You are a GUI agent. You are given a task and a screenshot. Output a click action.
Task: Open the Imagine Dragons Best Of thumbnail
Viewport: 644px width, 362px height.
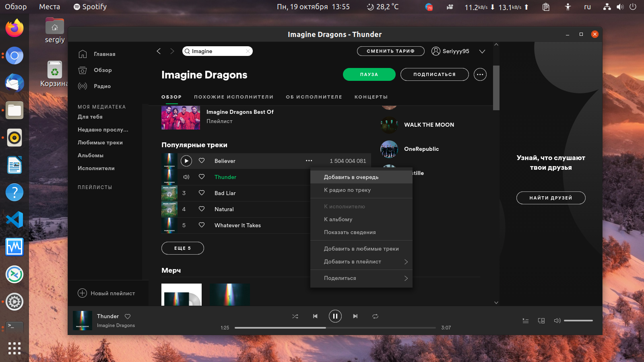tap(181, 117)
